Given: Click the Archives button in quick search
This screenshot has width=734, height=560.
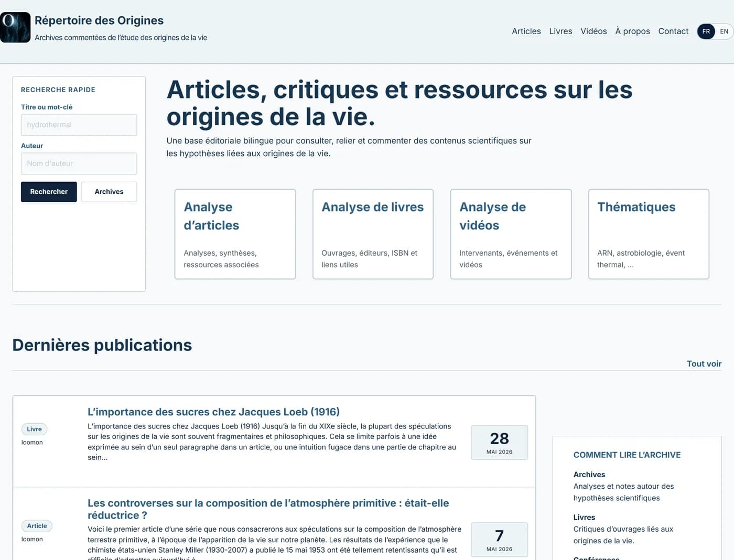Looking at the screenshot, I should (109, 192).
